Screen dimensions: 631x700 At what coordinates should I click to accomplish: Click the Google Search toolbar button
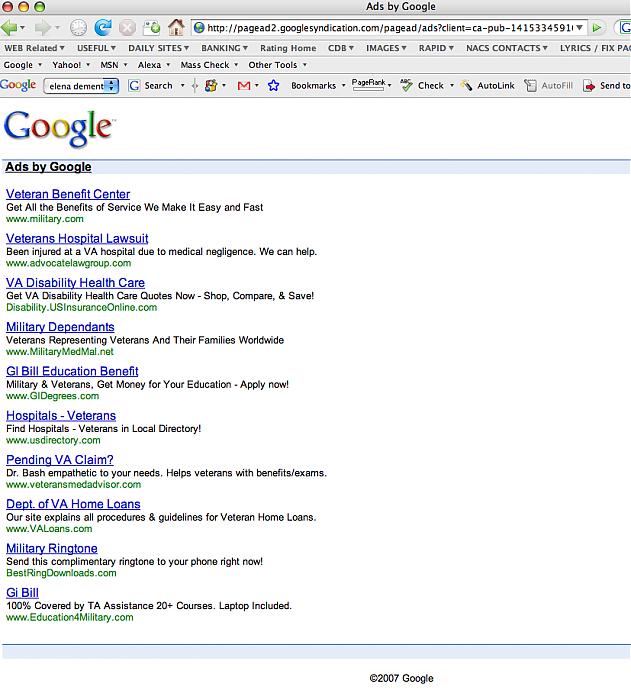(150, 85)
